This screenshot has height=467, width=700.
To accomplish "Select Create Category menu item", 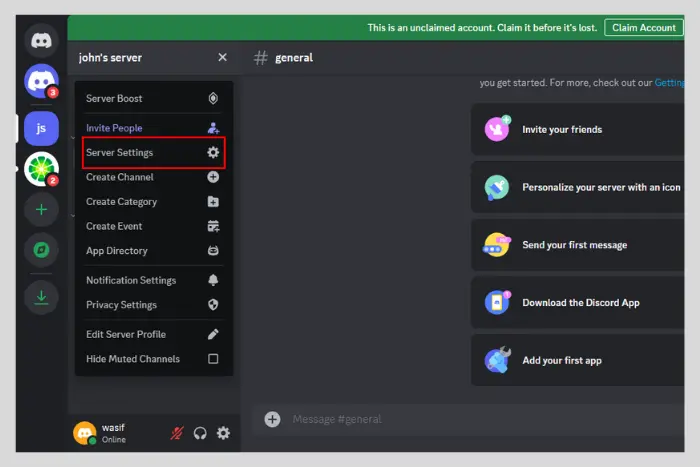I will 154,202.
